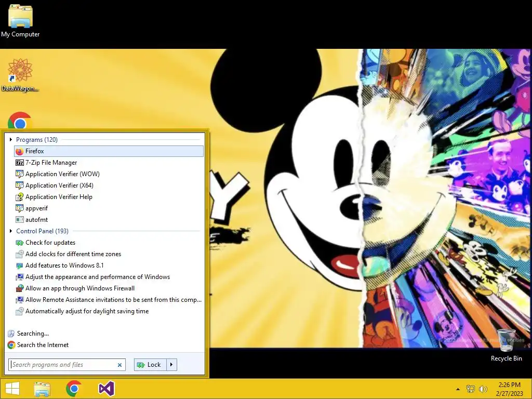
Task: Open the Control Panel (193) header link
Action: [x=42, y=231]
